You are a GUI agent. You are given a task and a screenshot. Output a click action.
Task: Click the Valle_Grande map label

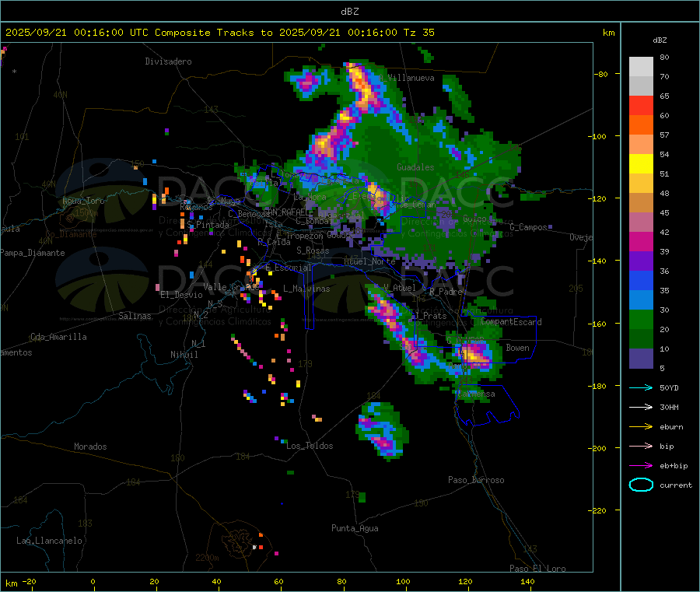tap(231, 287)
